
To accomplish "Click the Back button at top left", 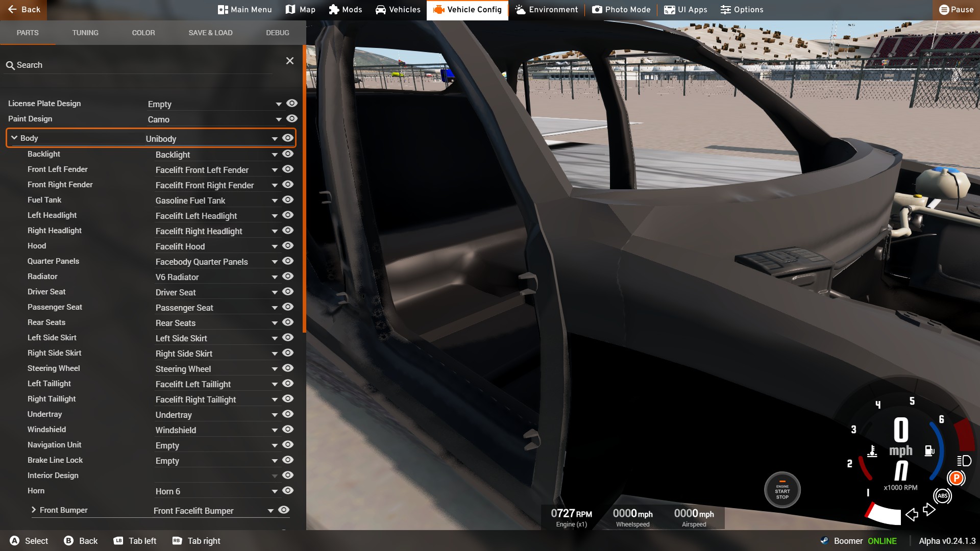I will [23, 10].
